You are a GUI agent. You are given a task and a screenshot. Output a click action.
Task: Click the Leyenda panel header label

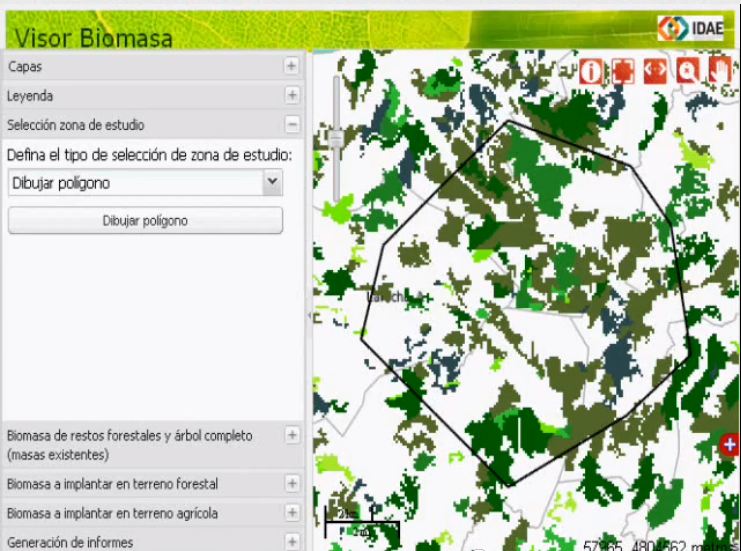click(x=30, y=96)
